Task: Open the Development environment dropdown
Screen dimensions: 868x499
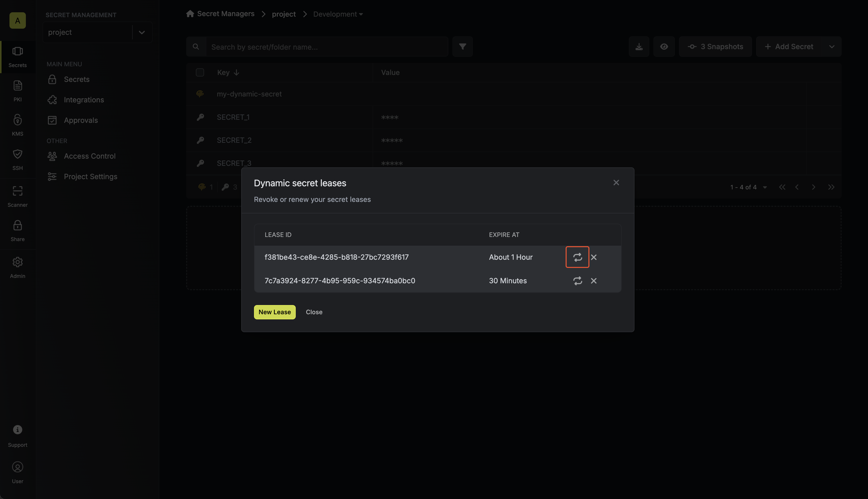Action: coord(338,14)
